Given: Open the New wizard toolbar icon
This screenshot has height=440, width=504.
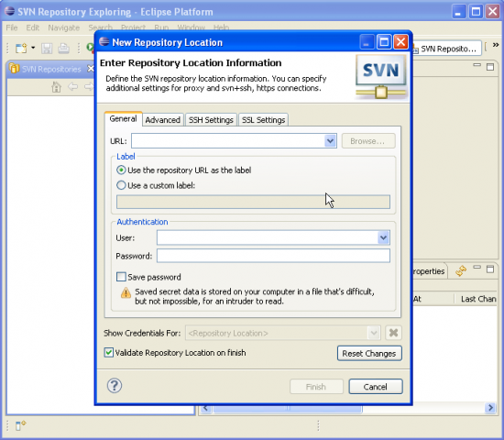Looking at the screenshot, I should click(21, 49).
